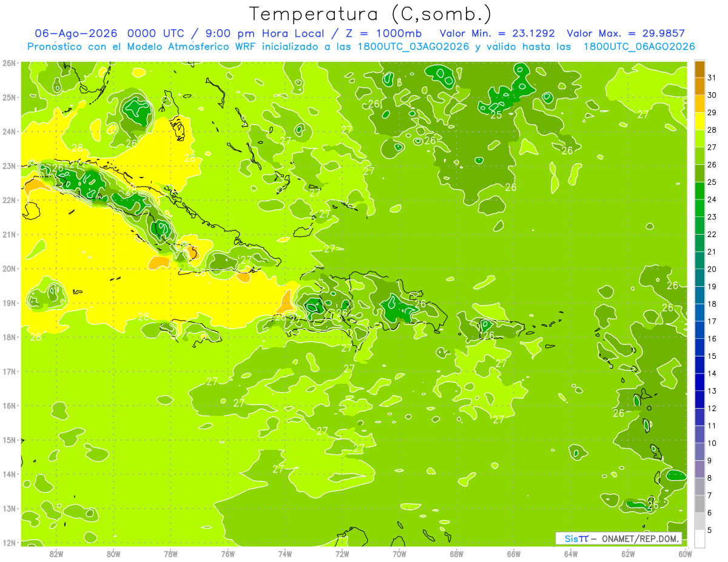Click the legend value '31'
Viewport: 728px width, 562px height.
712,78
